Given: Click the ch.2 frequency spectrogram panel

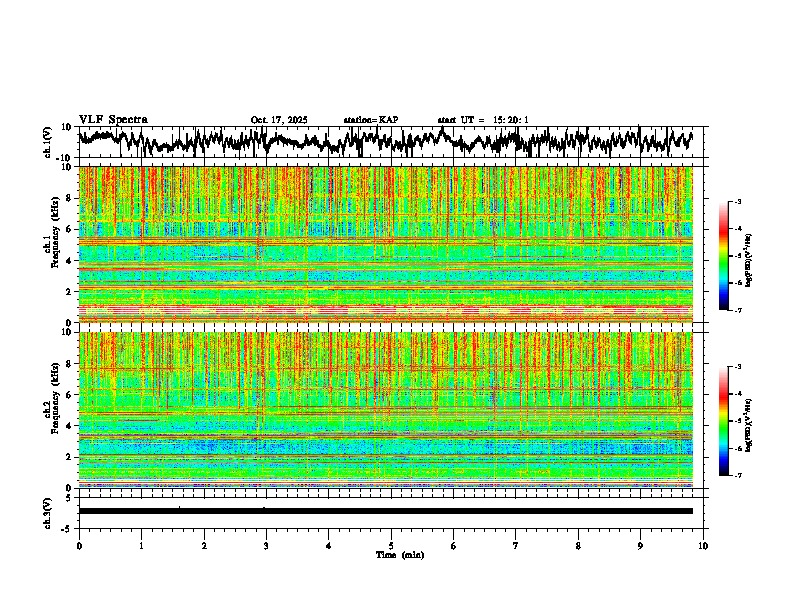Looking at the screenshot, I should (385, 410).
